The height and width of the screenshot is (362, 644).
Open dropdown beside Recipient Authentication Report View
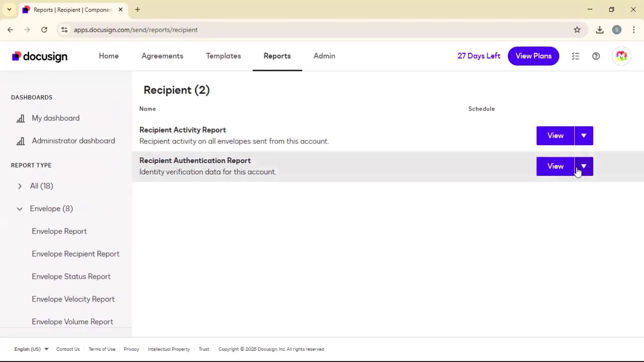[584, 166]
